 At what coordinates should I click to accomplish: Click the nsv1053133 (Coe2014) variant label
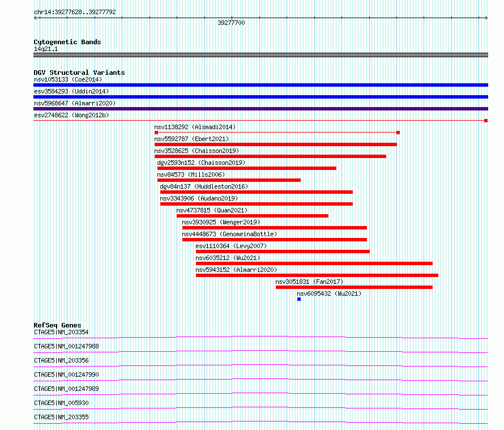68,79
